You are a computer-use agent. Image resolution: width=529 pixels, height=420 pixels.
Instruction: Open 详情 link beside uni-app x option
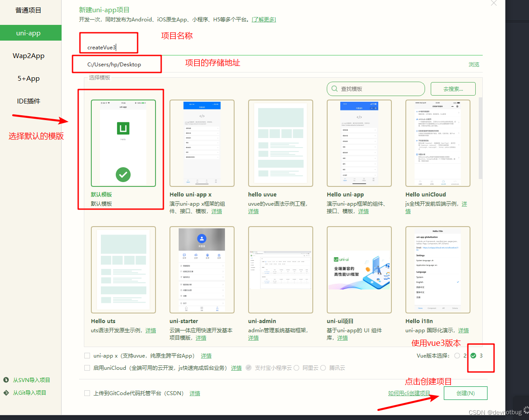point(206,356)
